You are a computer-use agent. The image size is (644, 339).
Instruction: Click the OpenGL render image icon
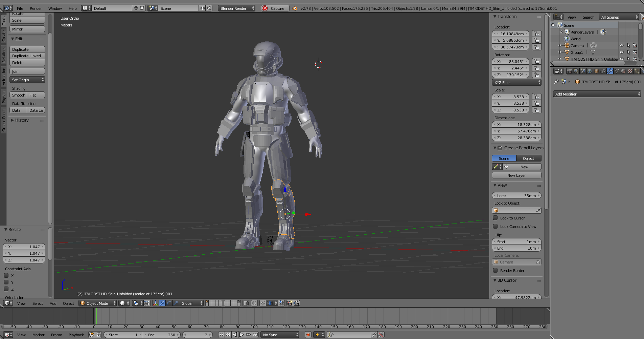click(290, 303)
